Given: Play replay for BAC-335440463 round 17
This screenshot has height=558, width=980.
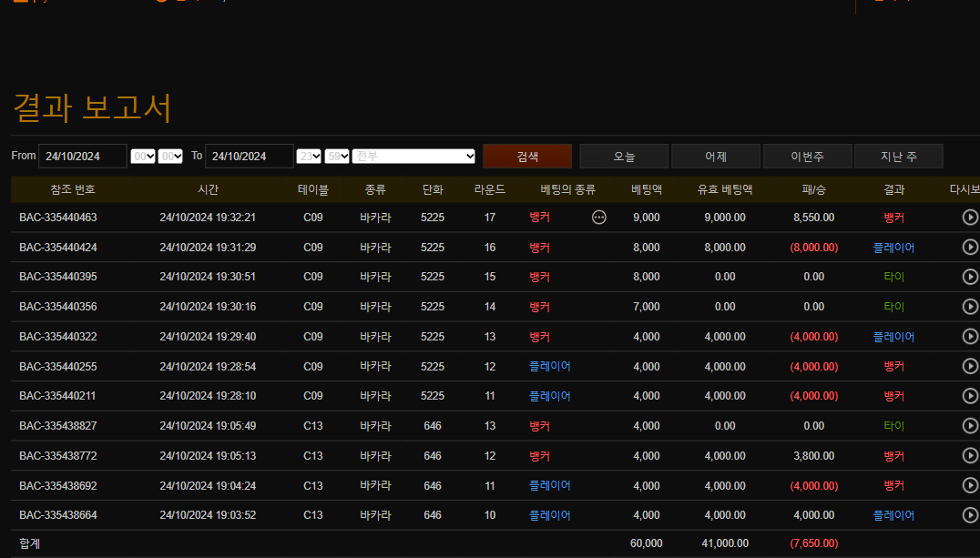Looking at the screenshot, I should click(970, 218).
